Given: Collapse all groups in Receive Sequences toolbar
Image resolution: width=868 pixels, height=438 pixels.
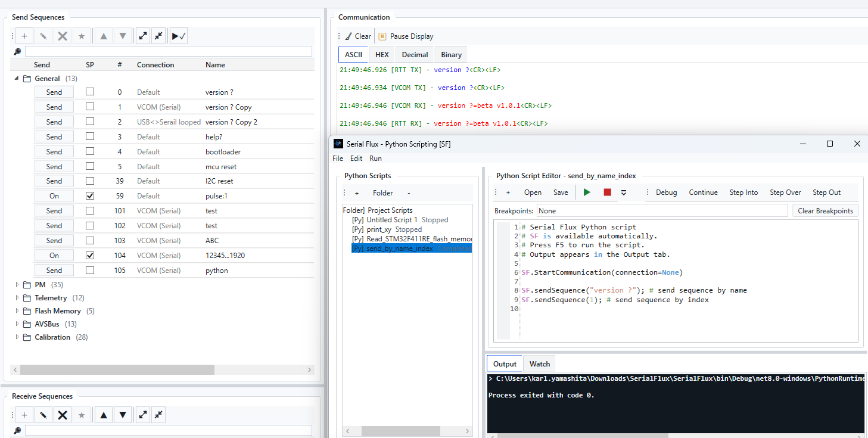Looking at the screenshot, I should (158, 415).
